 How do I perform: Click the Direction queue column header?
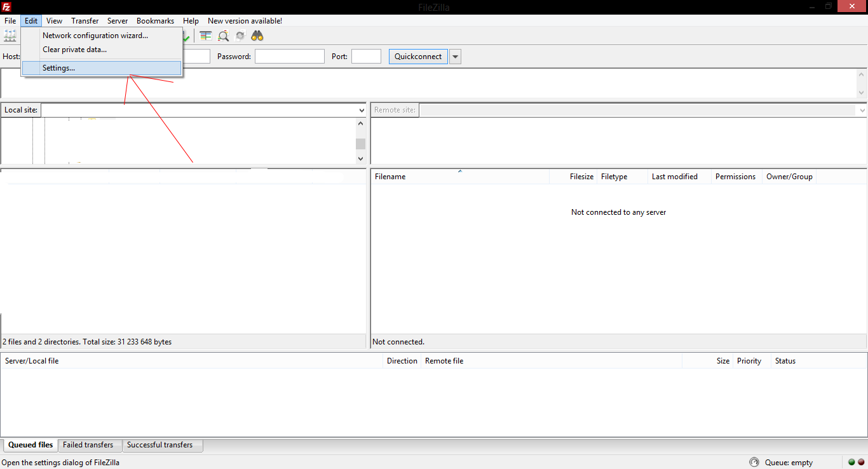(402, 361)
